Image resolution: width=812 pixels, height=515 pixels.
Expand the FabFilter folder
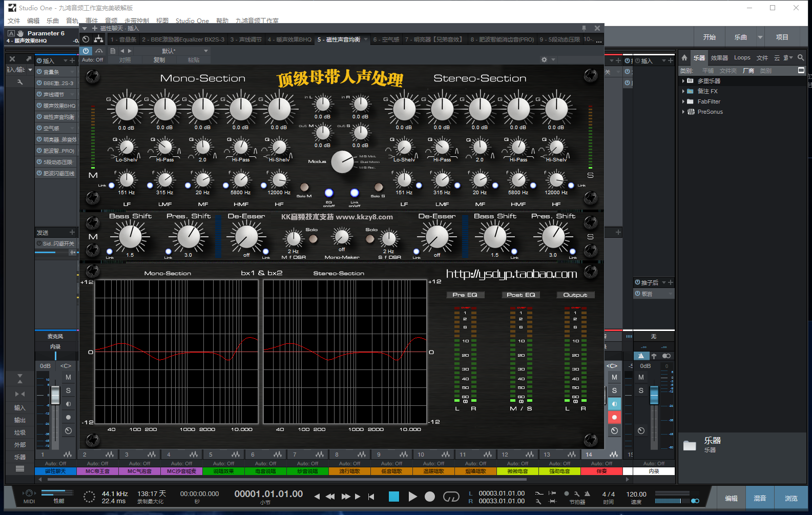[683, 101]
